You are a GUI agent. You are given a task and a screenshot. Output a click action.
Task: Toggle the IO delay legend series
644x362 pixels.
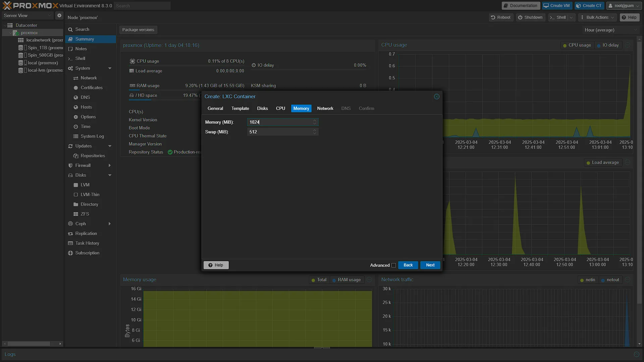pos(608,45)
